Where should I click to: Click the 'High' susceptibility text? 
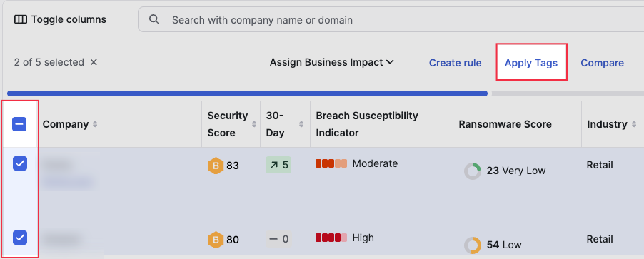click(363, 238)
